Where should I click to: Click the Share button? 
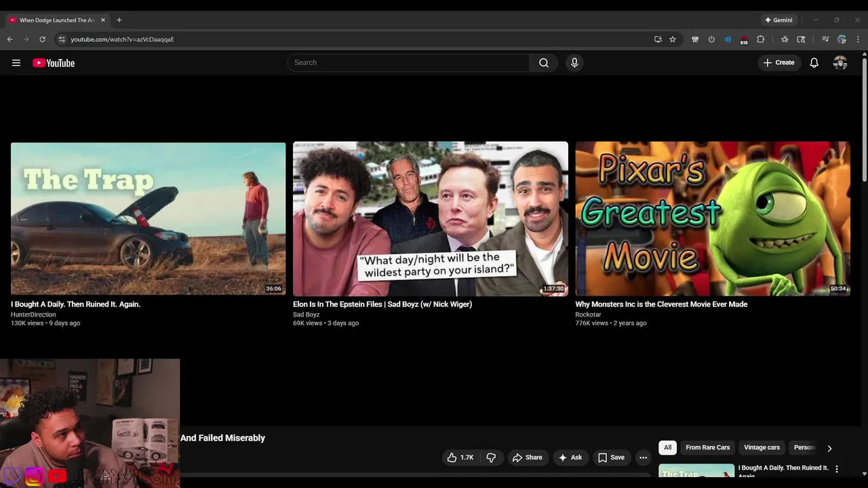(x=527, y=457)
